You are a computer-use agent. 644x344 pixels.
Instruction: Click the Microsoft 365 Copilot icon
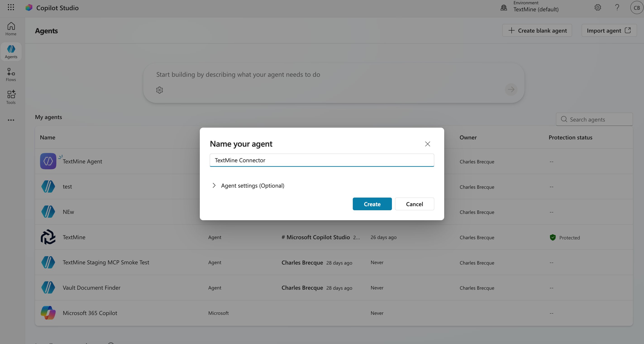coord(48,313)
